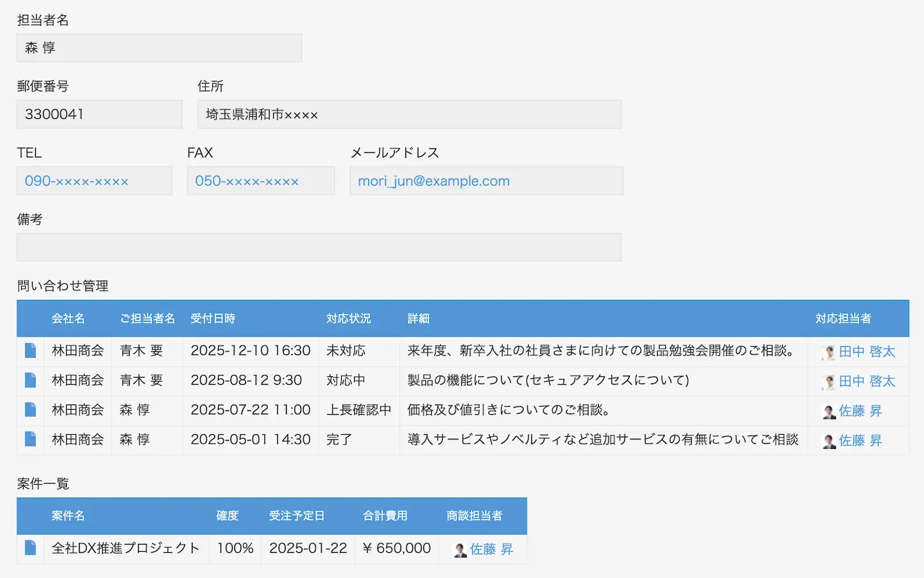Open 佐藤 昇 profile in 完了 row

pos(860,441)
